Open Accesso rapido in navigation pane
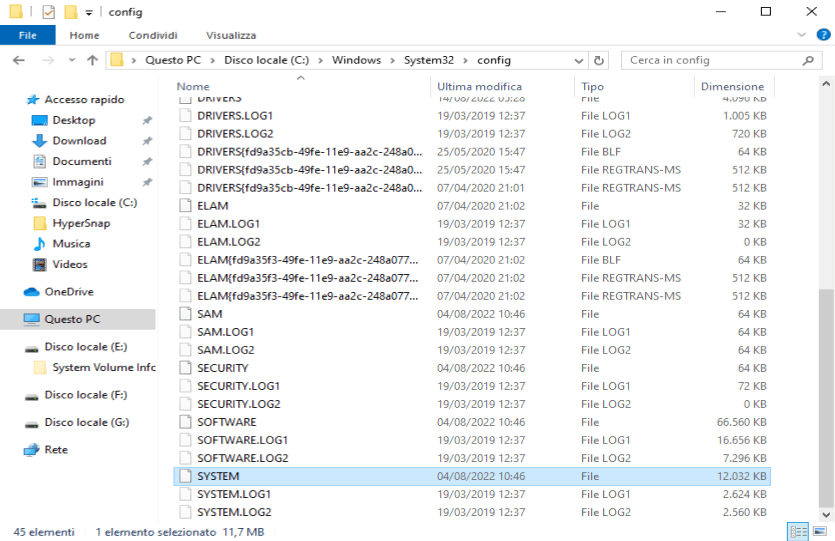 pyautogui.click(x=84, y=100)
